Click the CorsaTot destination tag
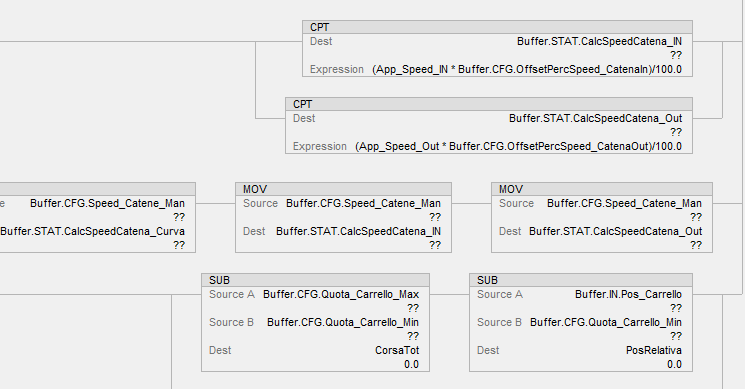The width and height of the screenshot is (745, 389). 397,351
